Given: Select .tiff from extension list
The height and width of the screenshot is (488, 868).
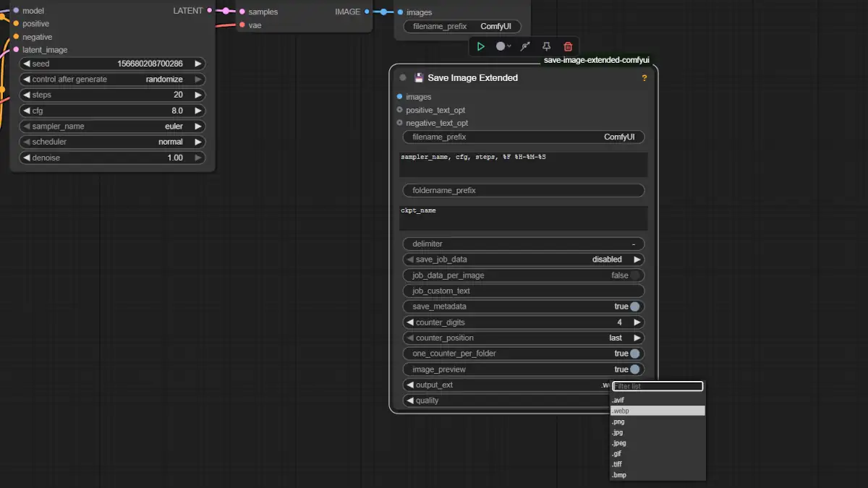Looking at the screenshot, I should click(x=658, y=464).
